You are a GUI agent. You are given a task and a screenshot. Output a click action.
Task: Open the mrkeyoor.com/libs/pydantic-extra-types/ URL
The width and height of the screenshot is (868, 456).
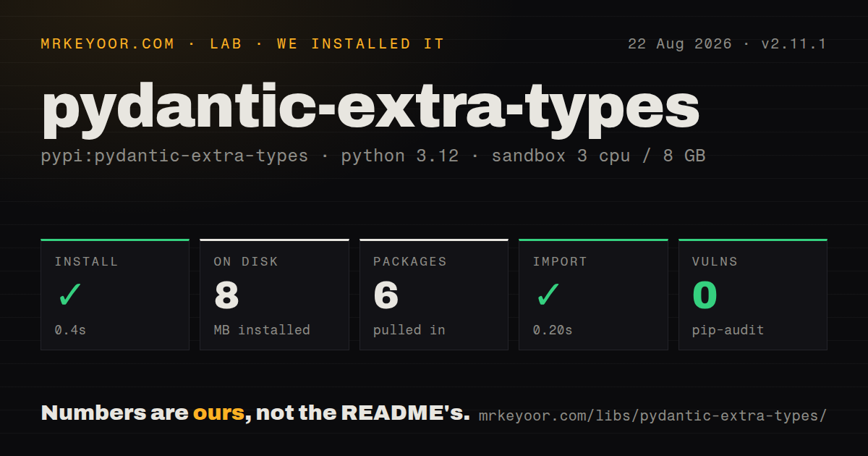tap(652, 415)
